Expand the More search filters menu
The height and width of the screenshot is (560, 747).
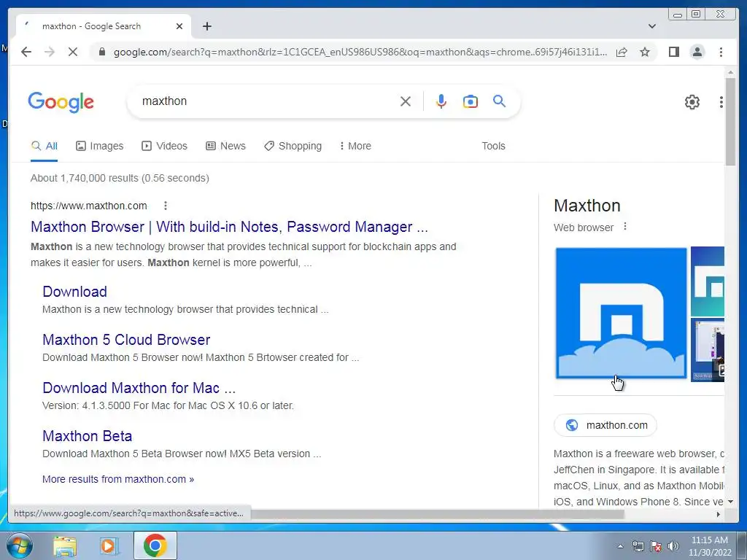coord(355,146)
